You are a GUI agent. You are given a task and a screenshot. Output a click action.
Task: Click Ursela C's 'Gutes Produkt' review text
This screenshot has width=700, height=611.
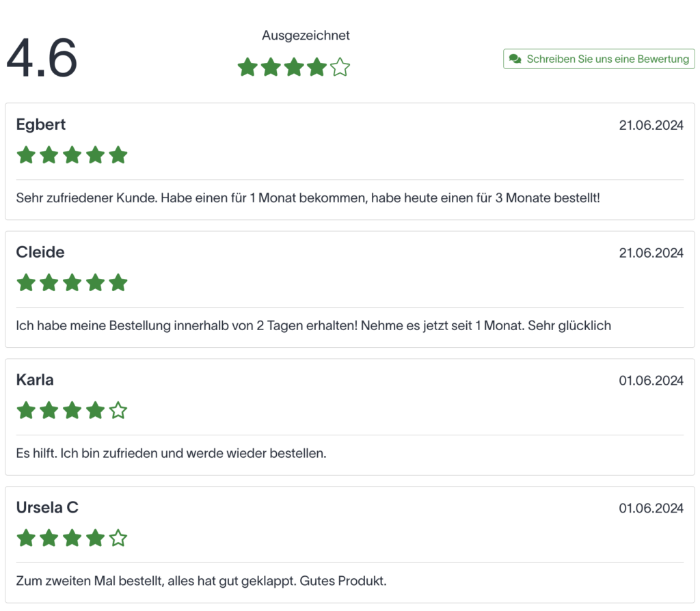[201, 581]
